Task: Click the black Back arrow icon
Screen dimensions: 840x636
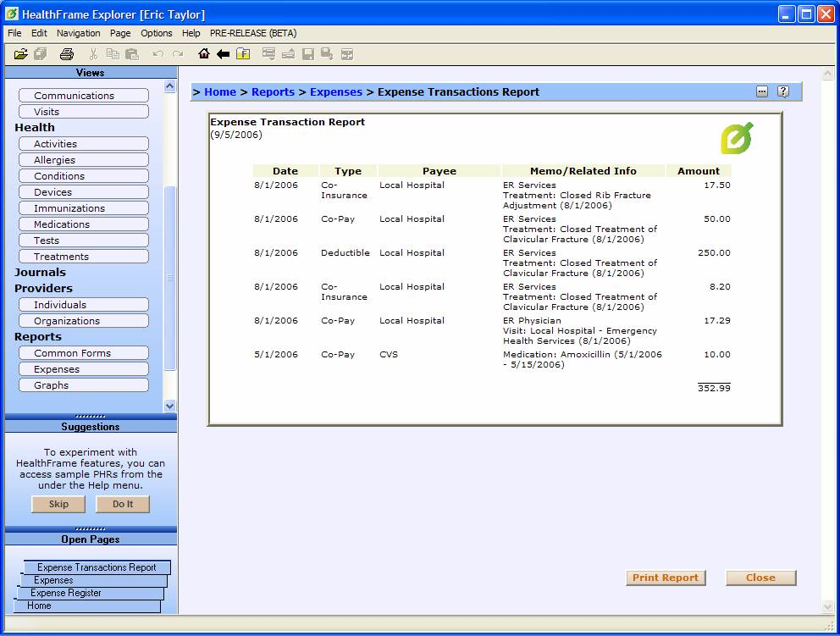Action: [x=223, y=54]
